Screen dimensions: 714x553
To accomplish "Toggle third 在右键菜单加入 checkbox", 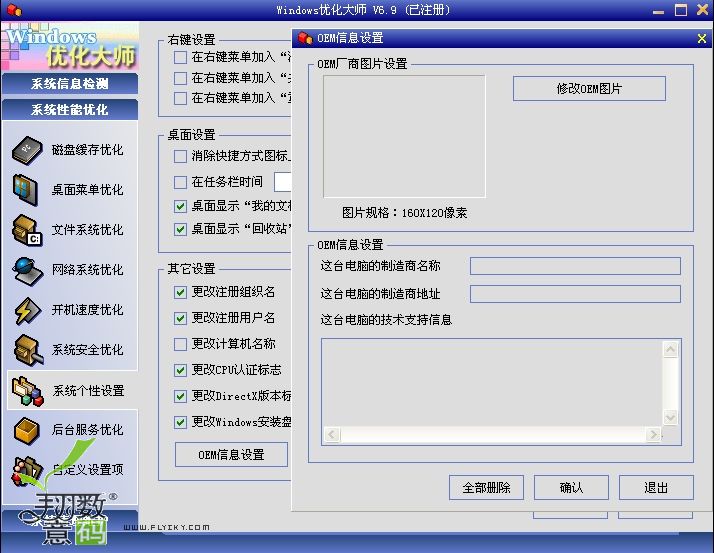I will click(x=180, y=98).
